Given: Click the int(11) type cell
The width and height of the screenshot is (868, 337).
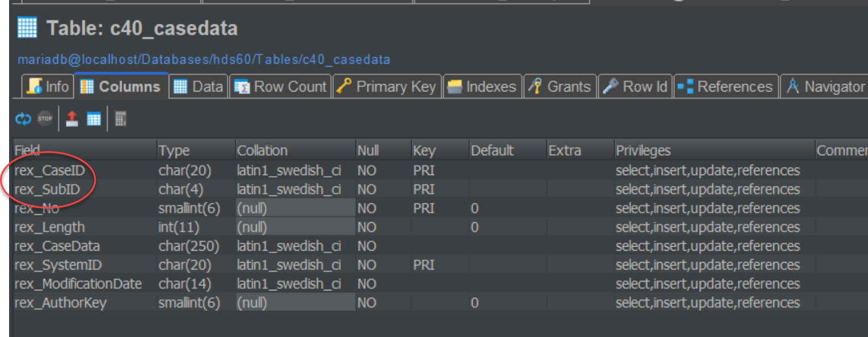Looking at the screenshot, I should click(196, 227).
